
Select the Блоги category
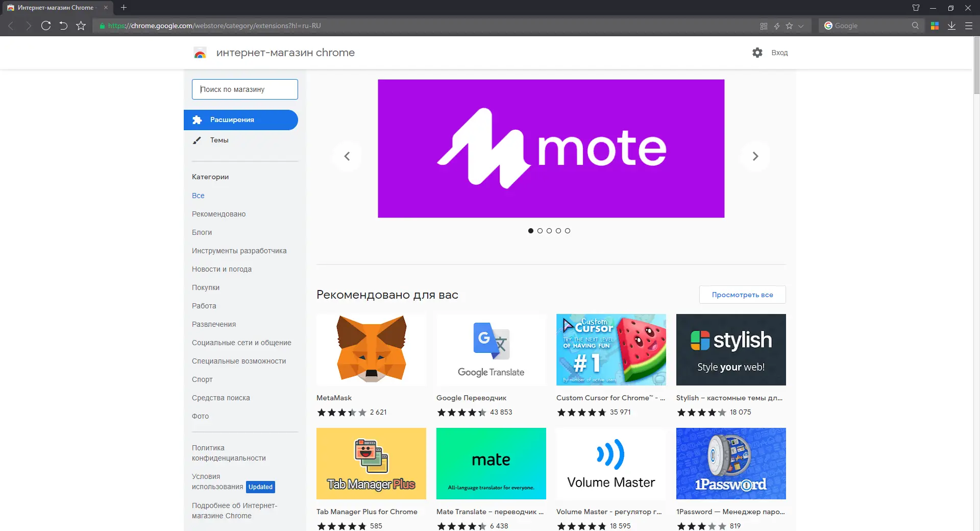click(202, 232)
